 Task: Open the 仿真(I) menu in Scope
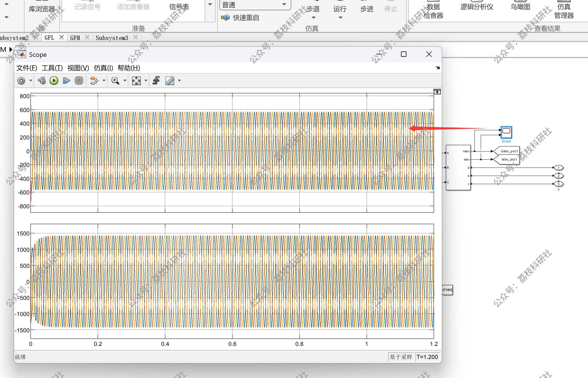pos(103,68)
